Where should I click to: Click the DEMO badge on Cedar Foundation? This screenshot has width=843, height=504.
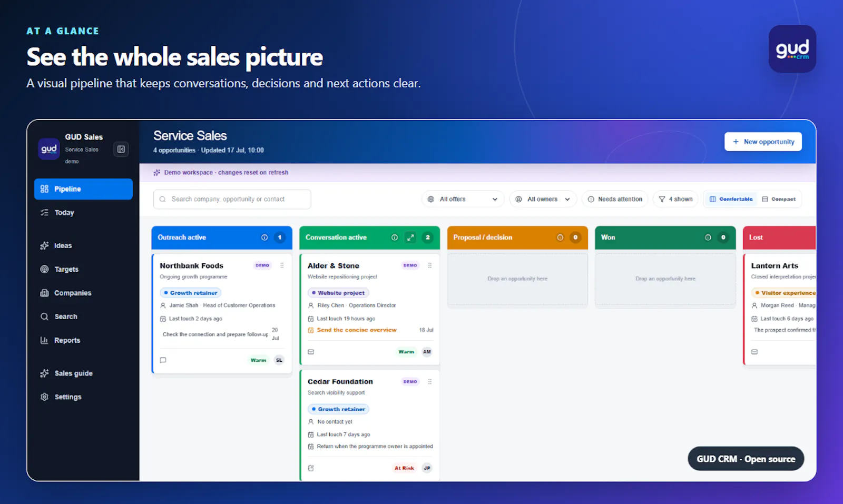pyautogui.click(x=410, y=382)
